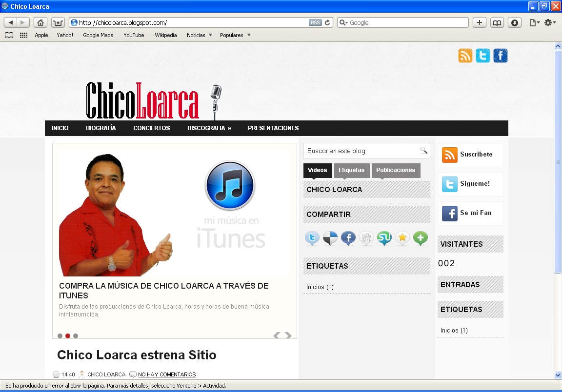
Task: Click the Sigueme! Twitter button
Action: click(470, 184)
